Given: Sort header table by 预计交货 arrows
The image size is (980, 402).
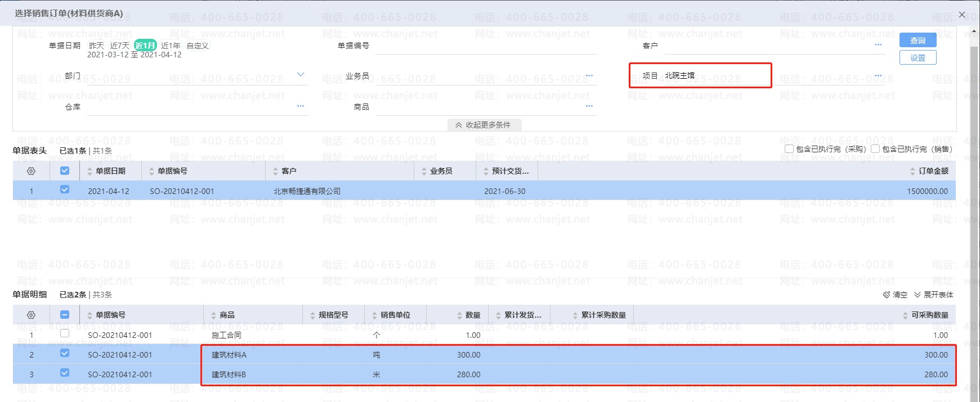Looking at the screenshot, I should point(486,171).
